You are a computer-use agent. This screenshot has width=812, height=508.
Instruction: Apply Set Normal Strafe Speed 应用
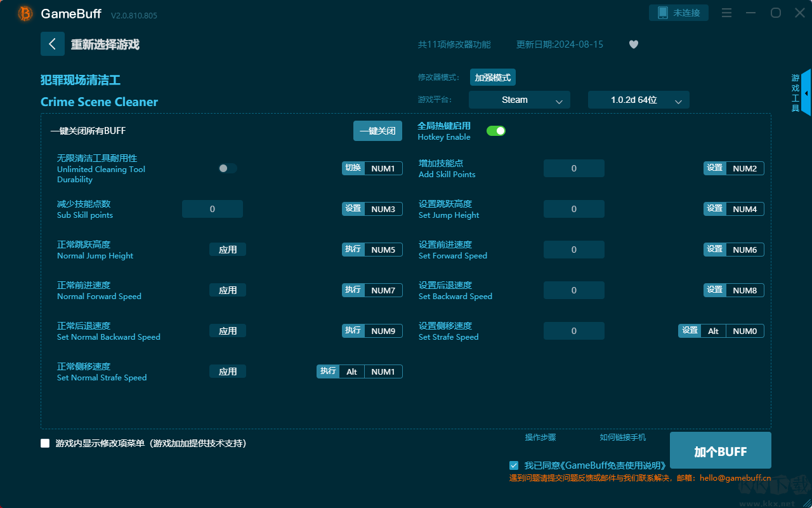click(x=228, y=371)
